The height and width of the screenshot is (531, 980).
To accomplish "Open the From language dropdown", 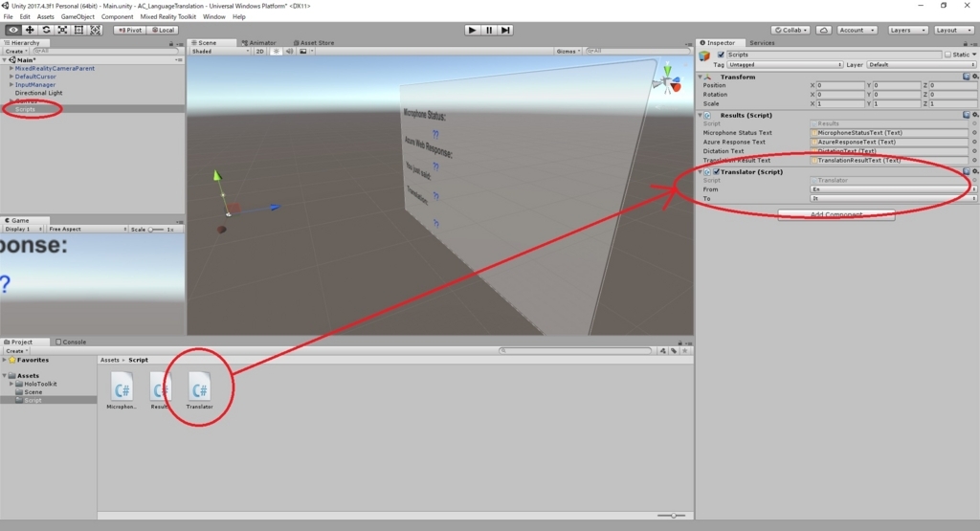I will (x=893, y=189).
